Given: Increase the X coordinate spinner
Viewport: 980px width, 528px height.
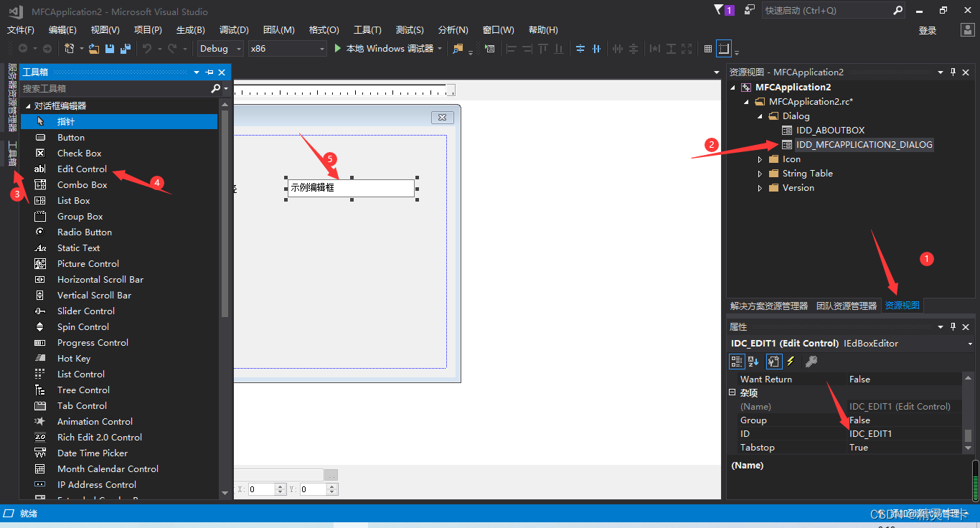Looking at the screenshot, I should pyautogui.click(x=281, y=486).
